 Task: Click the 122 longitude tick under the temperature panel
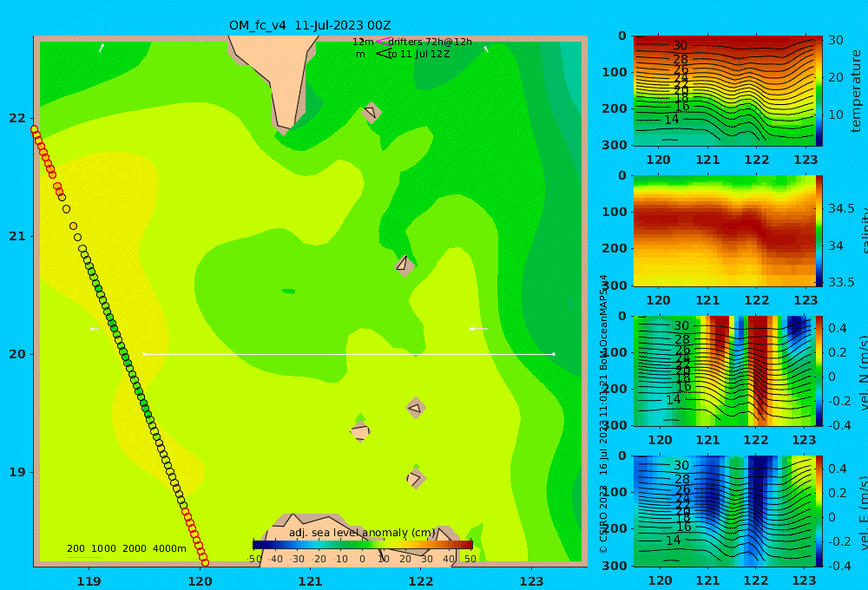click(757, 160)
